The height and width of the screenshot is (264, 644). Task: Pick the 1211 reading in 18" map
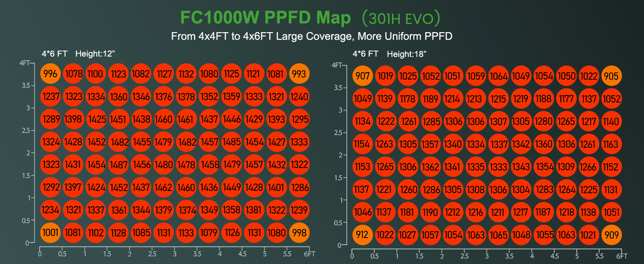tap(498, 213)
